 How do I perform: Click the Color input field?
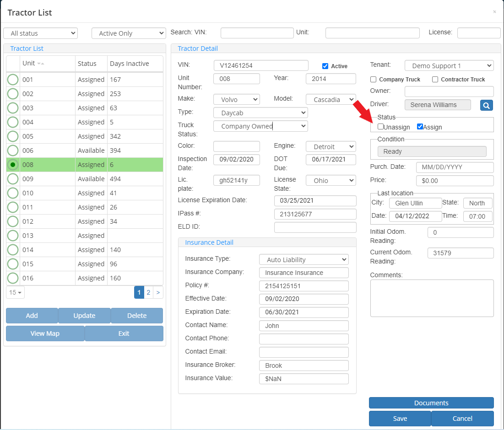click(x=237, y=146)
